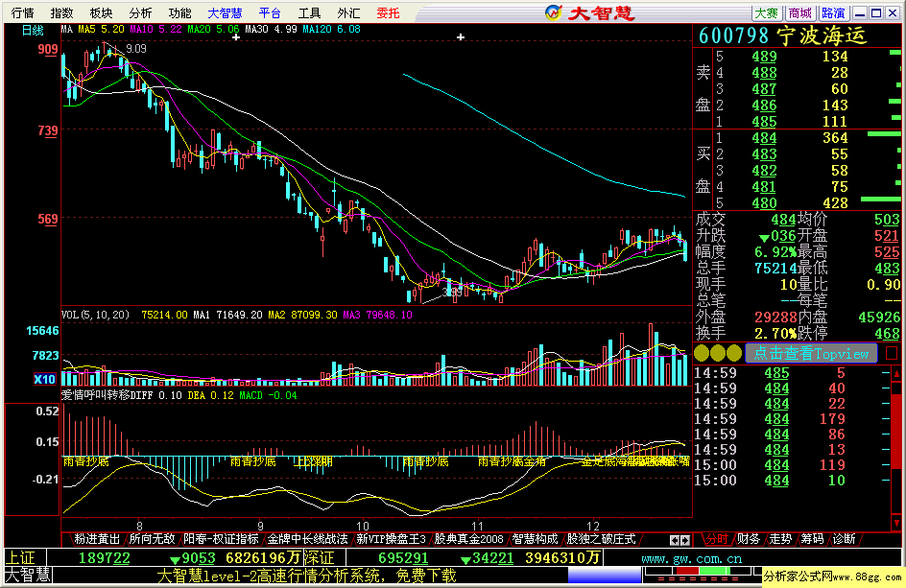Open the 行情 menu
The width and height of the screenshot is (906, 588).
point(23,12)
